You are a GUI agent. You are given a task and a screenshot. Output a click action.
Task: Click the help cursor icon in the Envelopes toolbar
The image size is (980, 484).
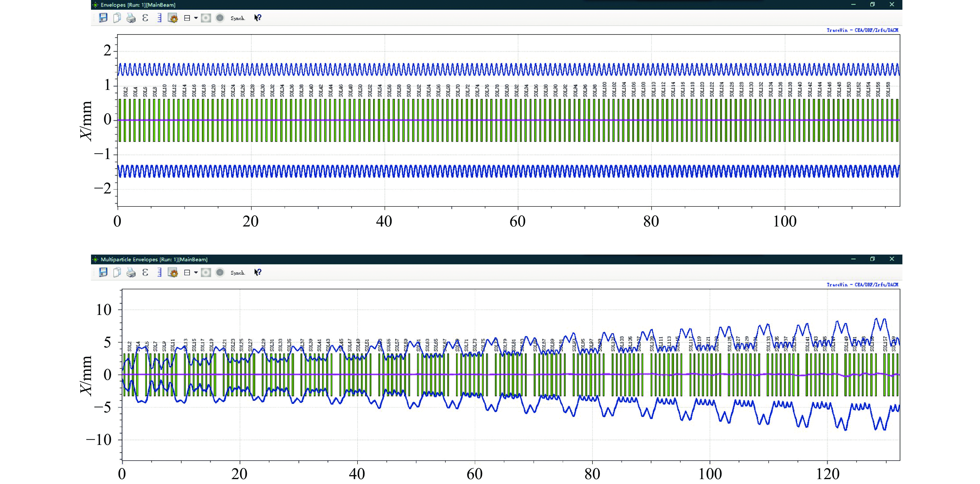[257, 18]
